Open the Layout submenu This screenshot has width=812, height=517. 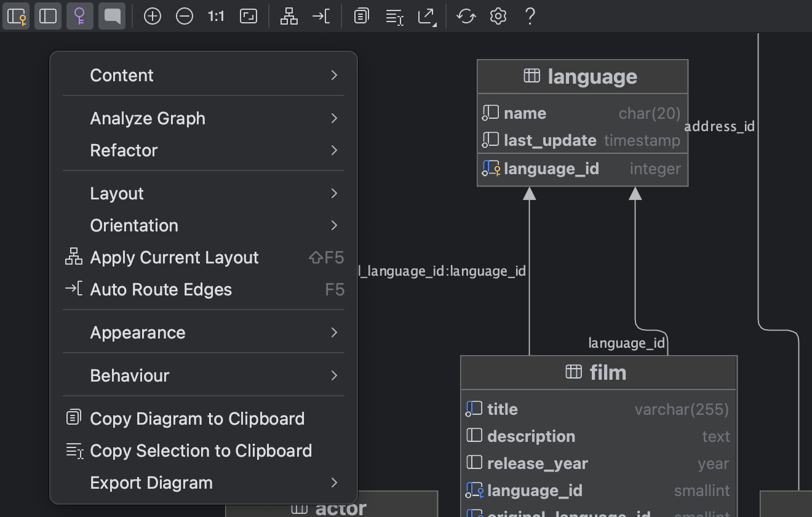click(203, 193)
